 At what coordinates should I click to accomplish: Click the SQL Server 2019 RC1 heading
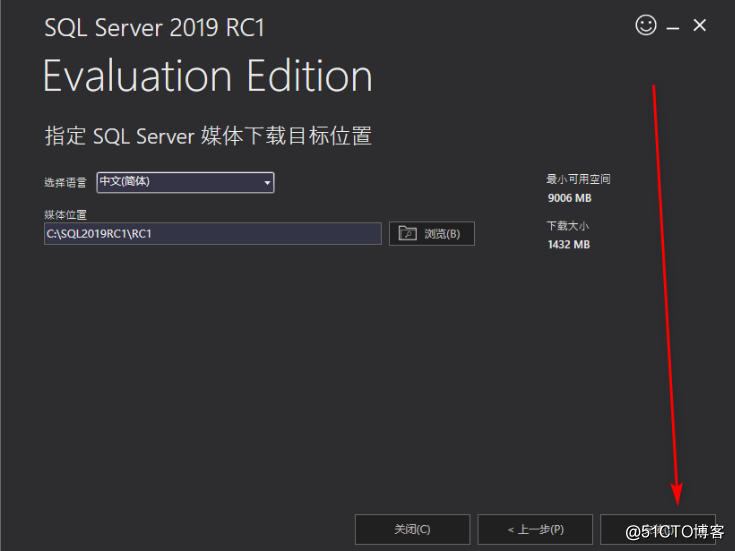pos(154,28)
